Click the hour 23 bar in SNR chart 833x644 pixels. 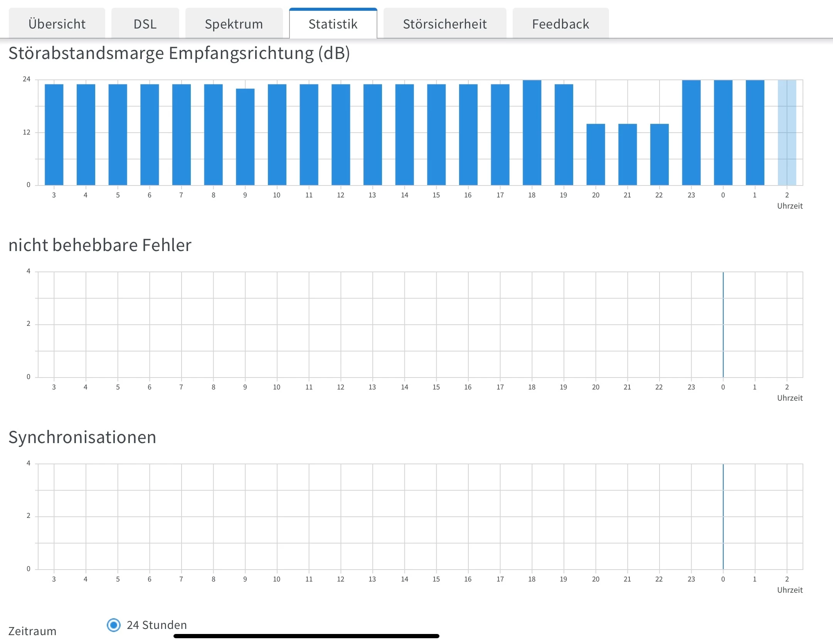pos(691,132)
